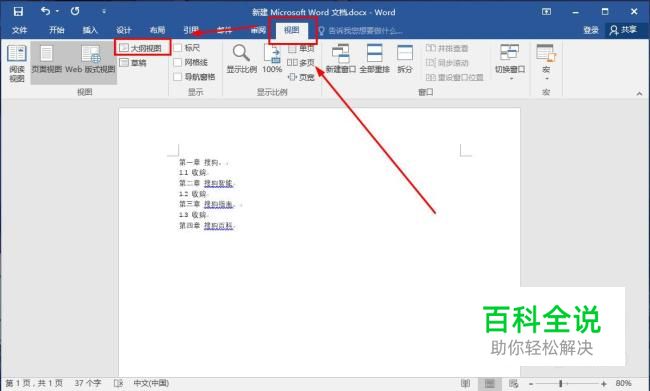This screenshot has width=650, height=391.
Task: Select 页面视图 print layout
Action: tap(46, 60)
